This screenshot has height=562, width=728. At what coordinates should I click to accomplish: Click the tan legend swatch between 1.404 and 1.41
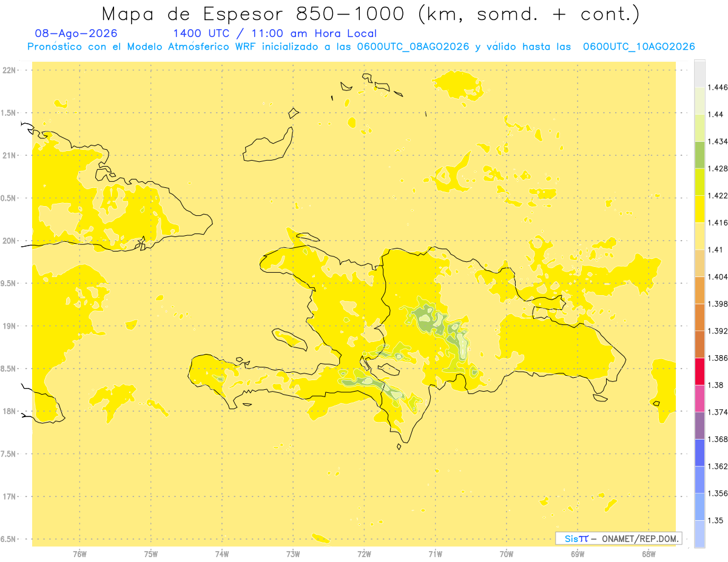tap(699, 263)
